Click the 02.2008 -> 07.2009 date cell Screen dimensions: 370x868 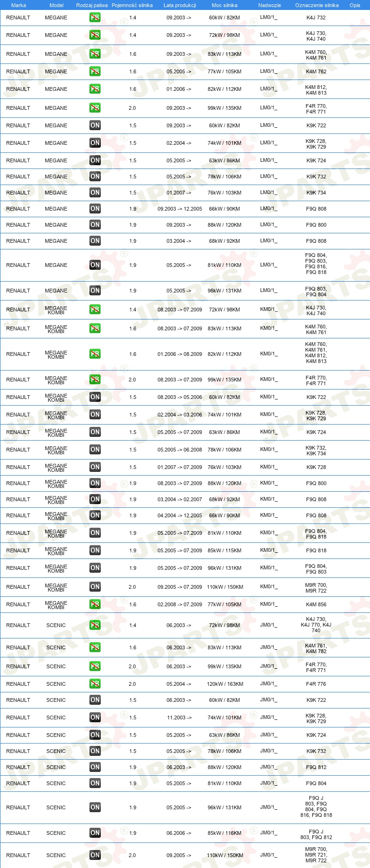pyautogui.click(x=180, y=604)
